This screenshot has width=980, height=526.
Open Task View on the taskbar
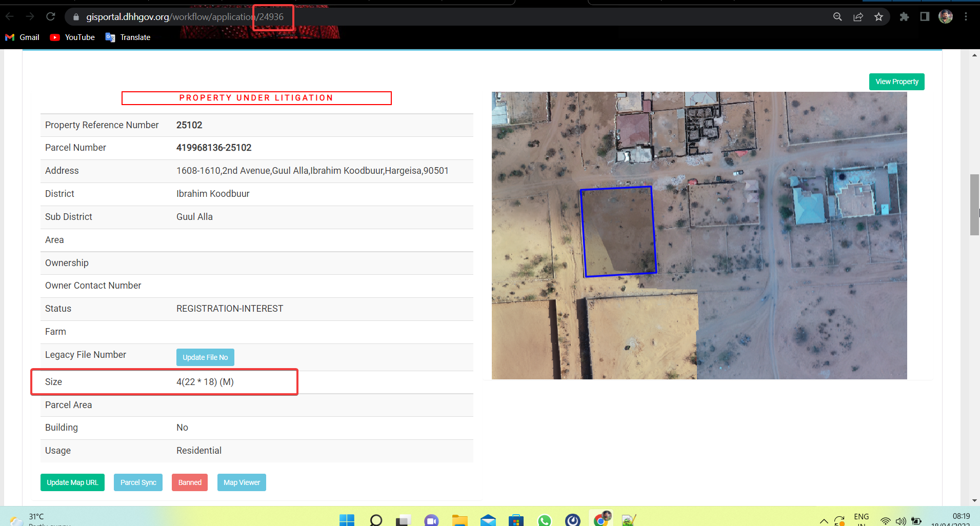tap(404, 520)
